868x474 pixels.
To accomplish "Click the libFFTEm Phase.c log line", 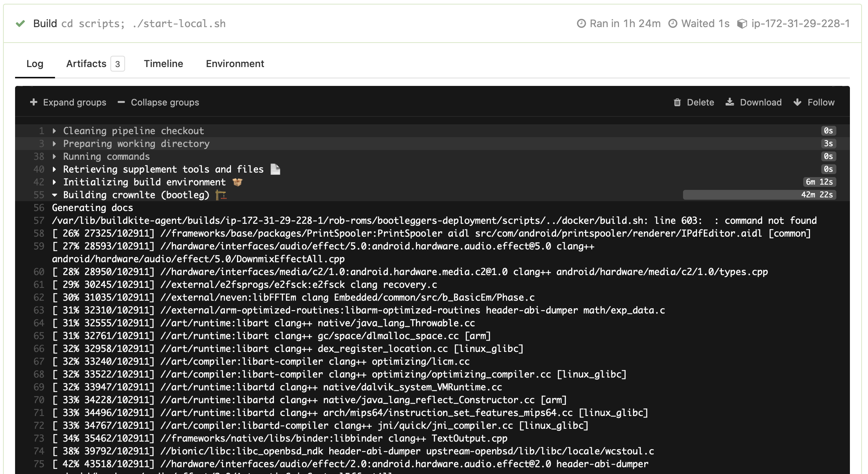I will pos(293,297).
